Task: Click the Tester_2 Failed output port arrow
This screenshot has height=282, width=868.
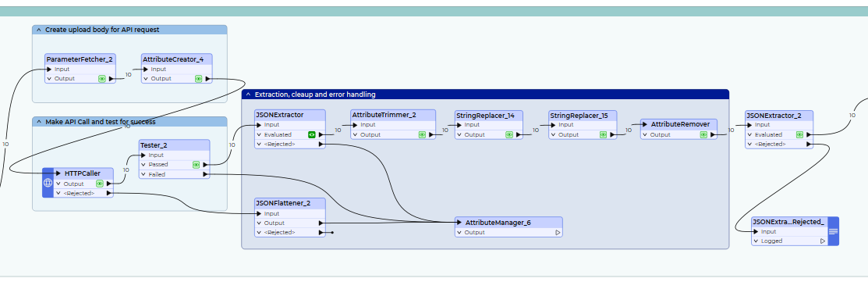Action: click(205, 174)
